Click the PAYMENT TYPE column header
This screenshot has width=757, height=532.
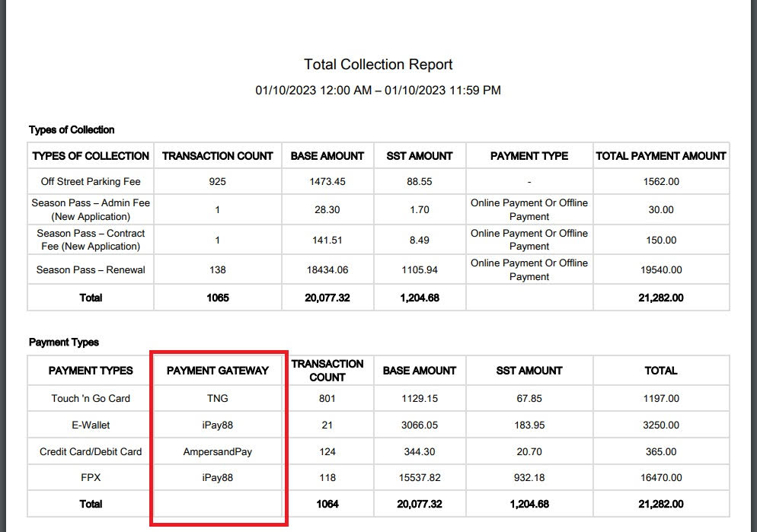pyautogui.click(x=529, y=156)
